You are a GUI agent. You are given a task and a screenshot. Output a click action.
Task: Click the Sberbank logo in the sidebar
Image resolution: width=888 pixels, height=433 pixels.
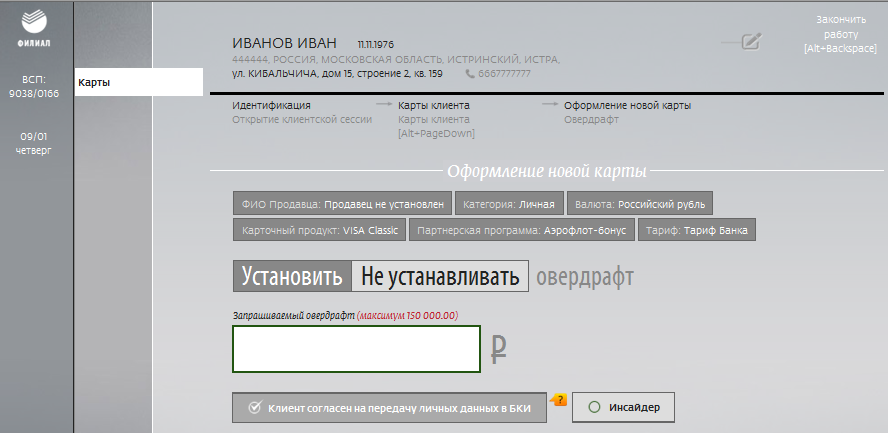(x=36, y=28)
